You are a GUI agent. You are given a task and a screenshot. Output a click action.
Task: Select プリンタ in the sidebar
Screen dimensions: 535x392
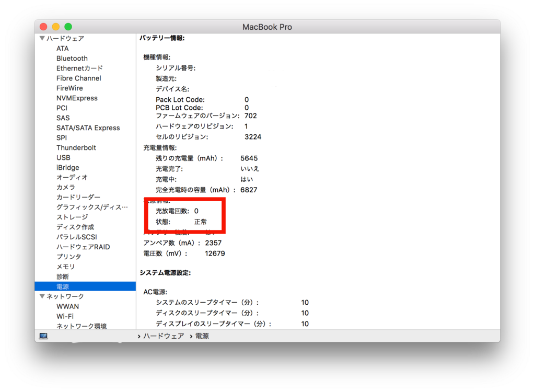click(x=69, y=257)
